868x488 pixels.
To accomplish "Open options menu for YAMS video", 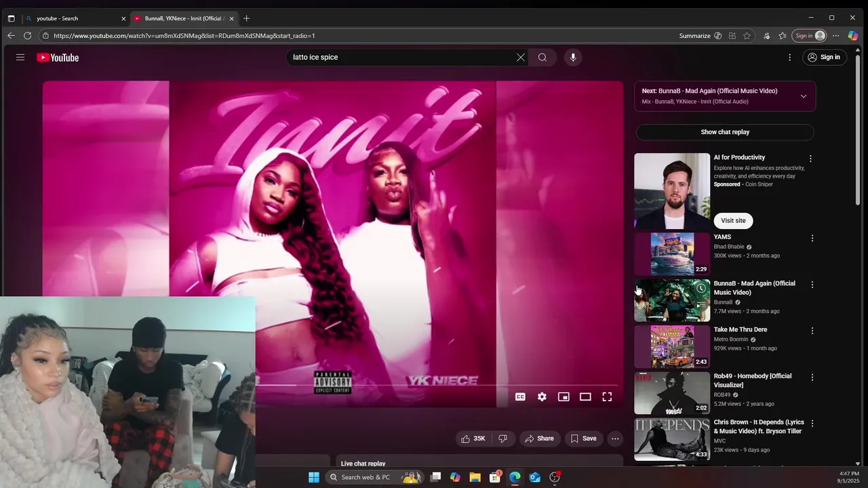I will click(812, 238).
